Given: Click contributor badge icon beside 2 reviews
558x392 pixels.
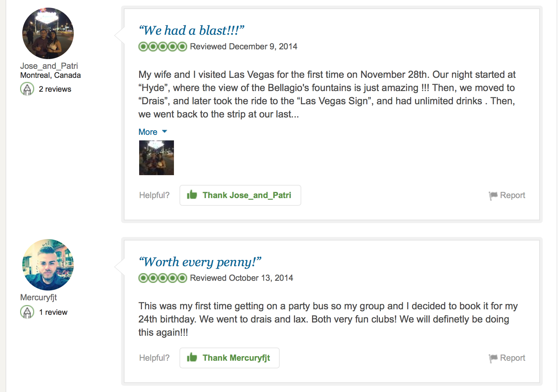Looking at the screenshot, I should point(27,89).
